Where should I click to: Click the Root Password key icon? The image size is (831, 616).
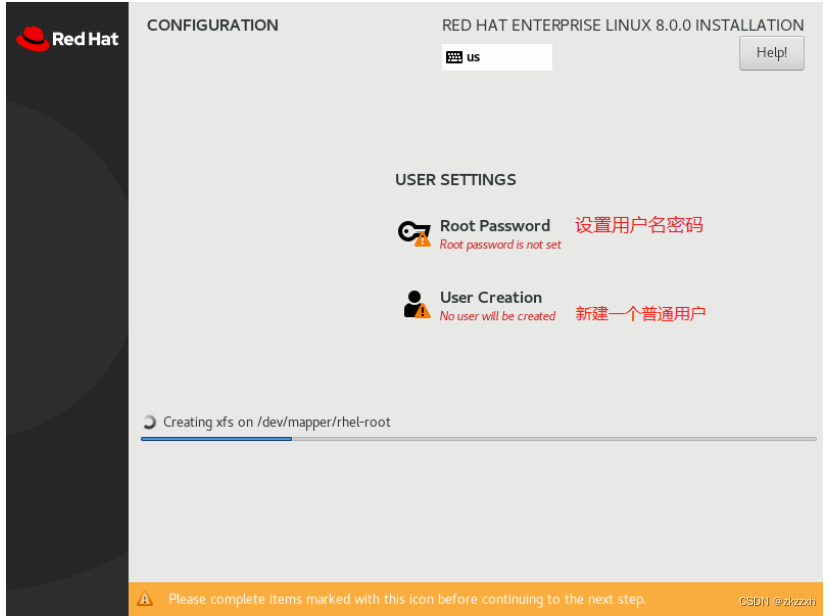(414, 234)
